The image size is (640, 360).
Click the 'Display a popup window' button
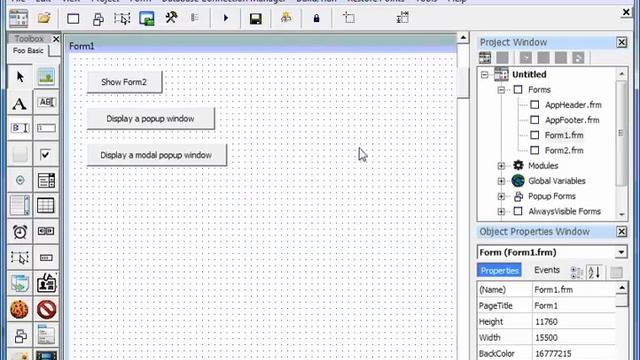coord(150,119)
